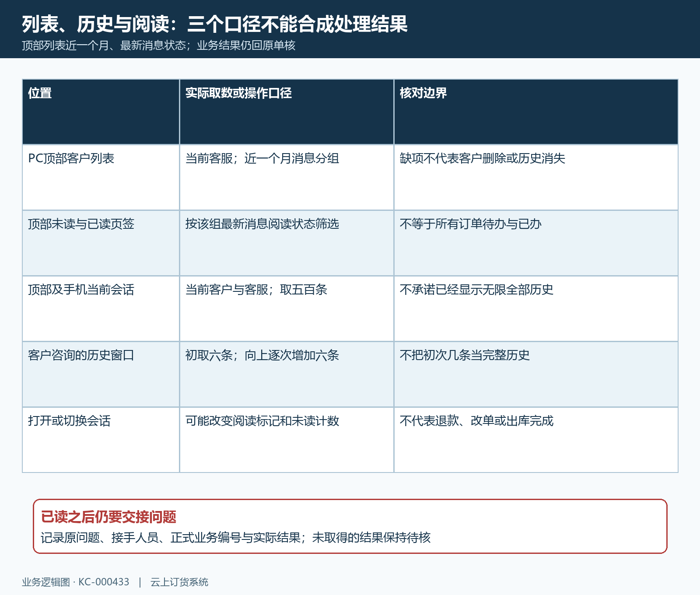The width and height of the screenshot is (700, 595).
Task: Select the 打开或切换会话 cell
Action: click(x=101, y=440)
